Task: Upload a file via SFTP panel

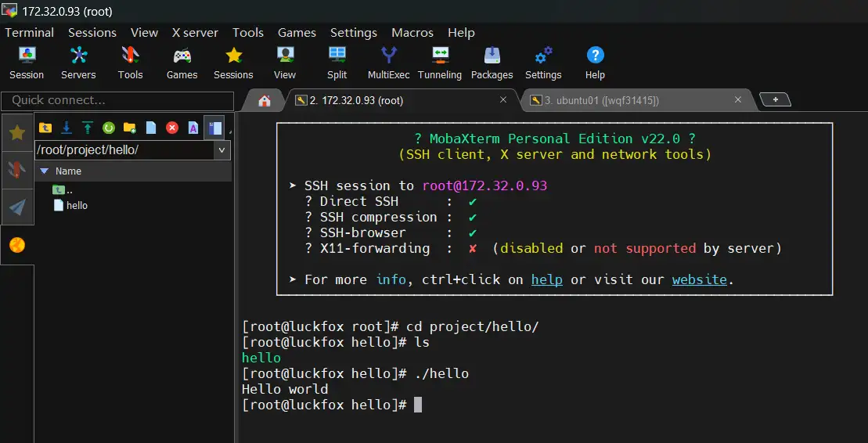Action: [88, 128]
